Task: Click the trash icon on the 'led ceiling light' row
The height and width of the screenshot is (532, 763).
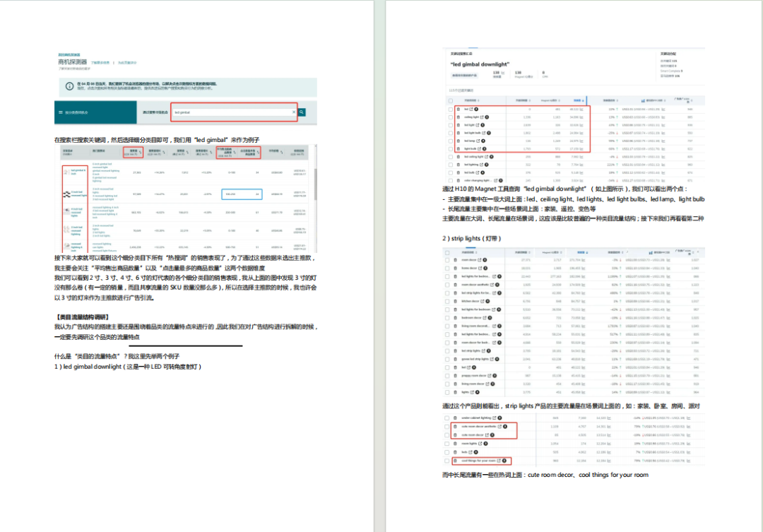Action: pyautogui.click(x=458, y=157)
